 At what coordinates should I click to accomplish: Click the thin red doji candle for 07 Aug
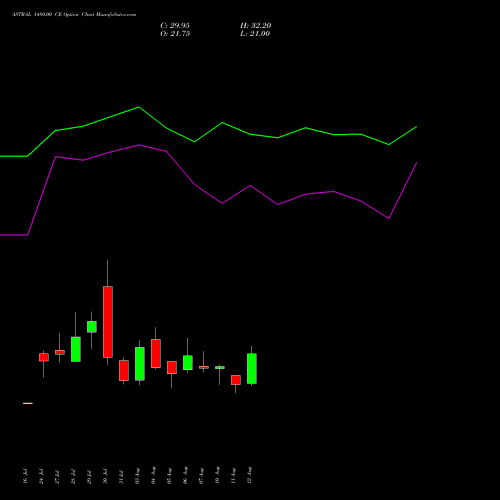click(204, 367)
